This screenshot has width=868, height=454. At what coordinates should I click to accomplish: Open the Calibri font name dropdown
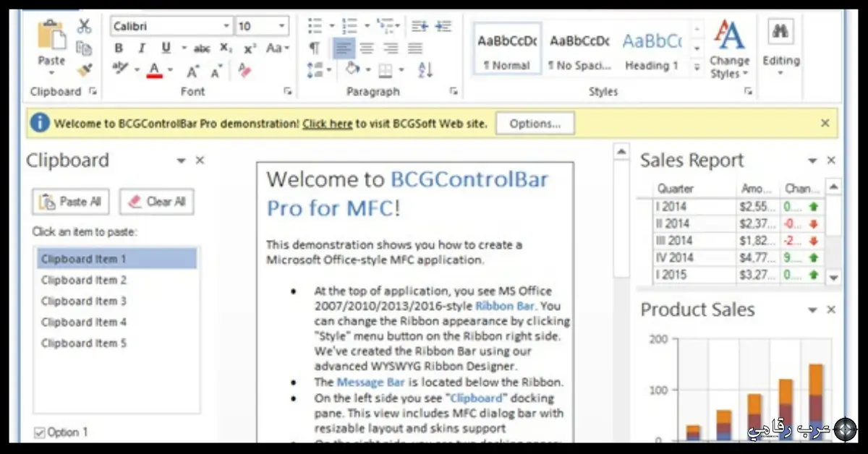click(x=226, y=27)
